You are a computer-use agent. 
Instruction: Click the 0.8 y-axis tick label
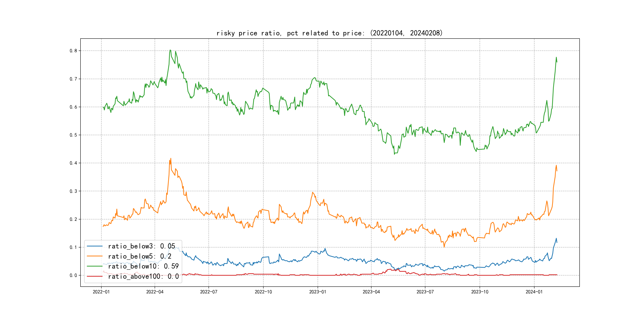[x=73, y=51]
